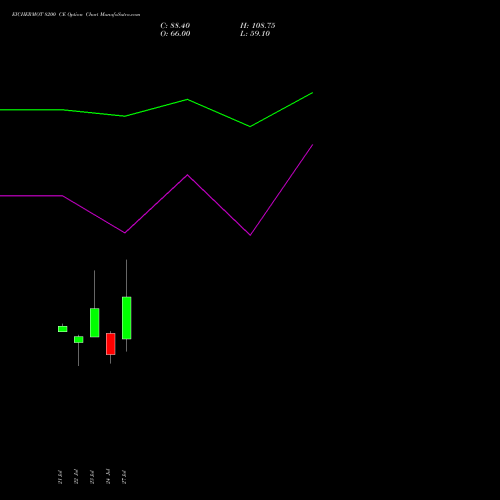Click the open value 'O: 66.00'
The image size is (500, 500).
[175, 34]
